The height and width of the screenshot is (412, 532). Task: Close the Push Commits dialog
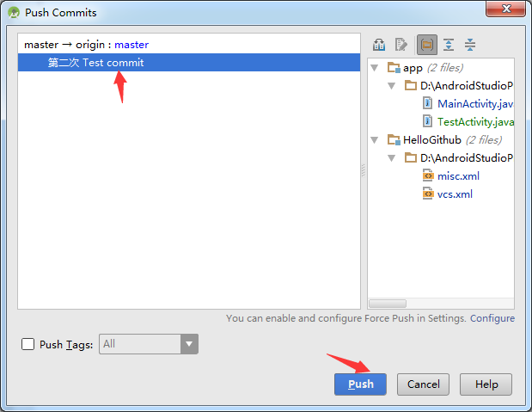click(505, 9)
